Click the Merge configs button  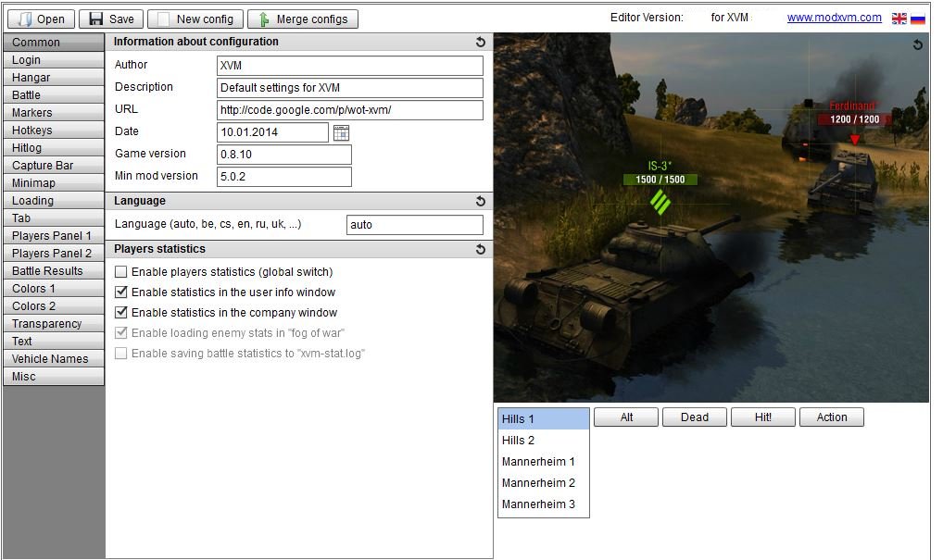click(303, 19)
